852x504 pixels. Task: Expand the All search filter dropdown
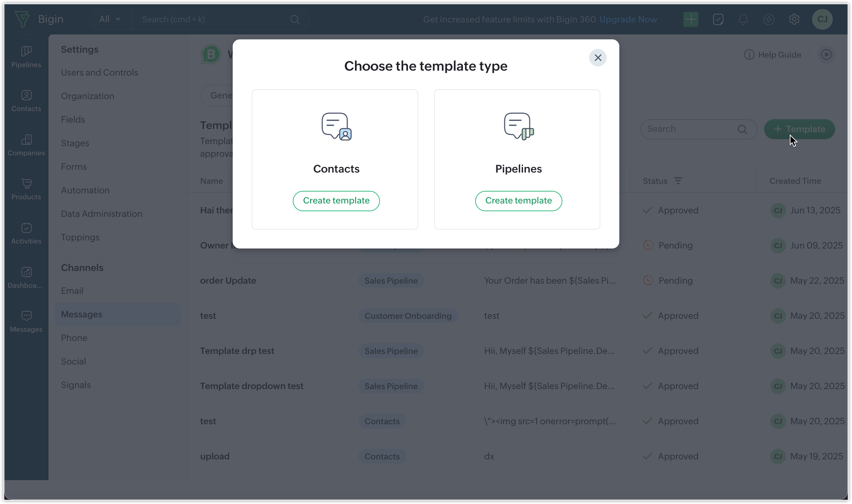(110, 19)
